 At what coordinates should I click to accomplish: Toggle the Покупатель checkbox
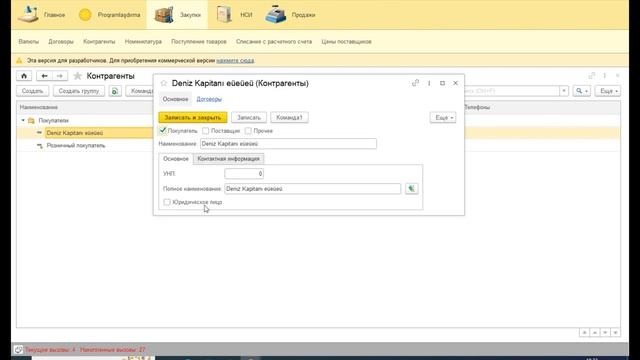click(x=162, y=131)
